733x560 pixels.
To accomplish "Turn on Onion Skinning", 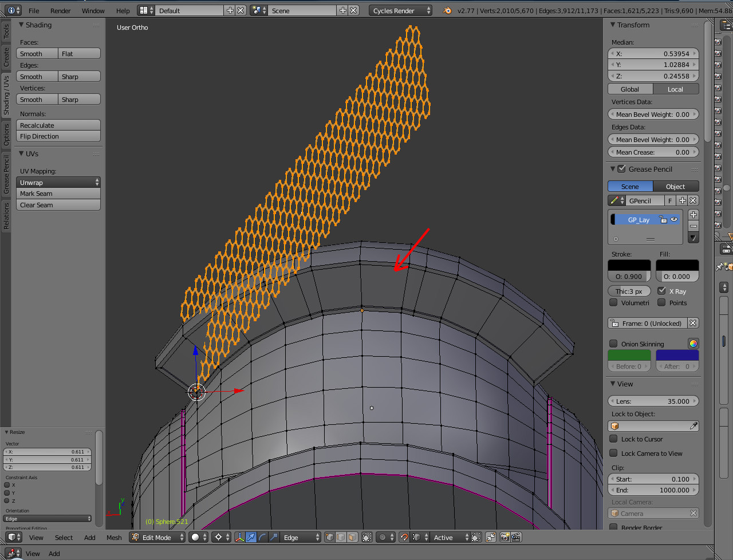I will (x=613, y=344).
